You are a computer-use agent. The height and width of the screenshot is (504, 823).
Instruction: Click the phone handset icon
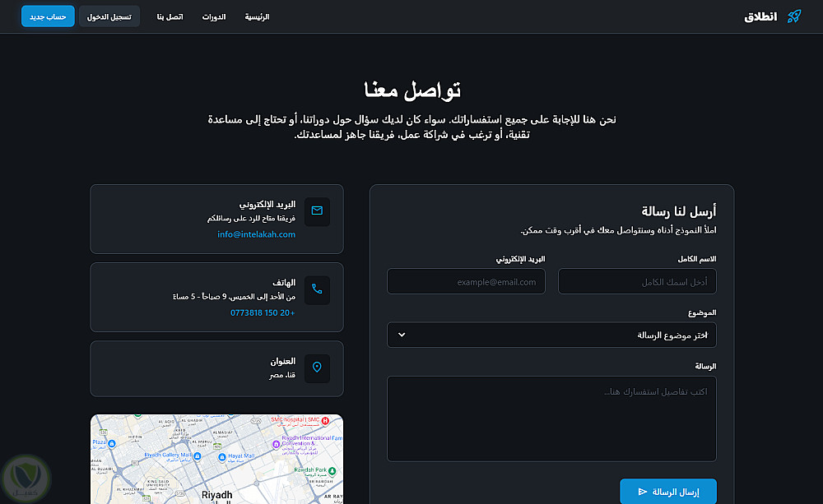tap(317, 289)
